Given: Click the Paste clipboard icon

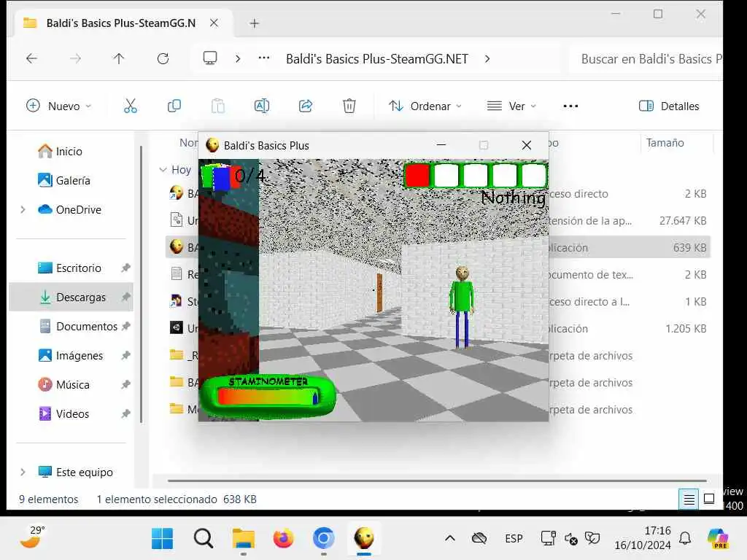Looking at the screenshot, I should coord(217,106).
